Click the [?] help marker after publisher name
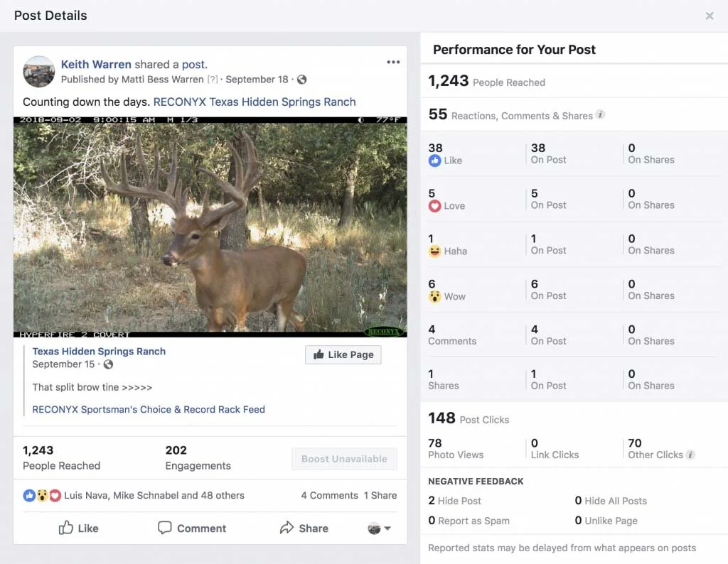The width and height of the screenshot is (728, 564). pyautogui.click(x=212, y=80)
